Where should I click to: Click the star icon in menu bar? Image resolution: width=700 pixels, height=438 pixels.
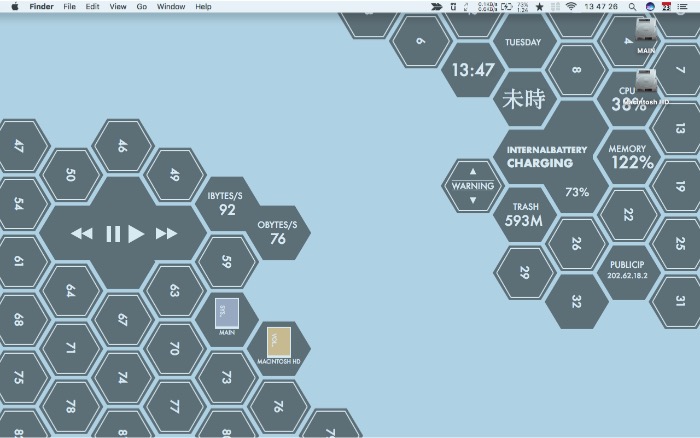point(539,6)
